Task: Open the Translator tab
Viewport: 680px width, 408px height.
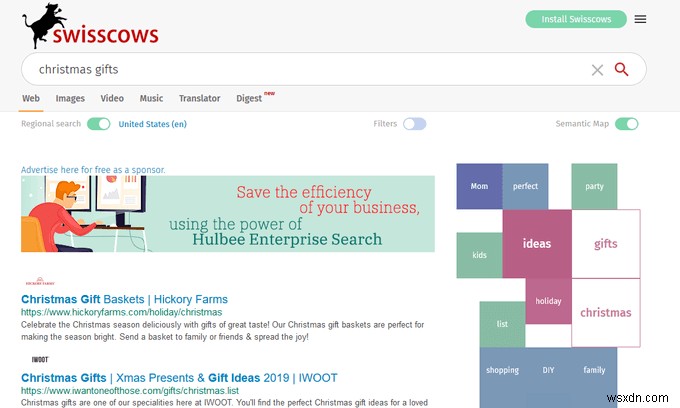Action: 199,98
